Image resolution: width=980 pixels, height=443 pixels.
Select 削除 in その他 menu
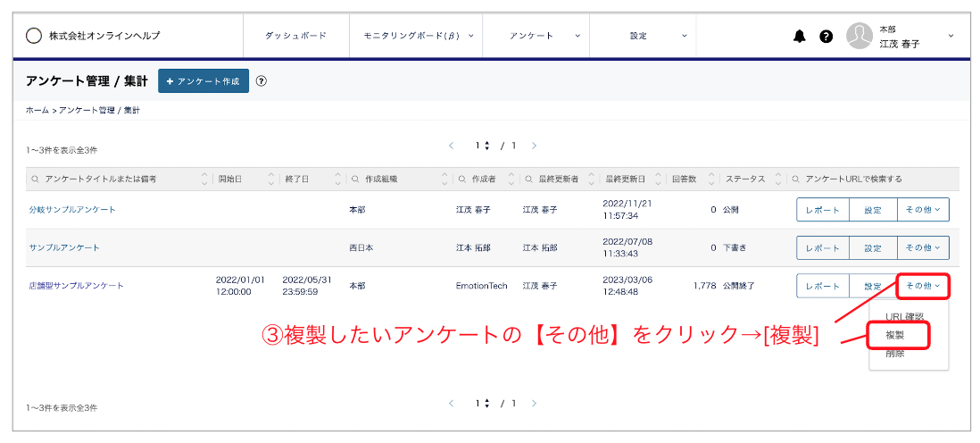click(894, 355)
